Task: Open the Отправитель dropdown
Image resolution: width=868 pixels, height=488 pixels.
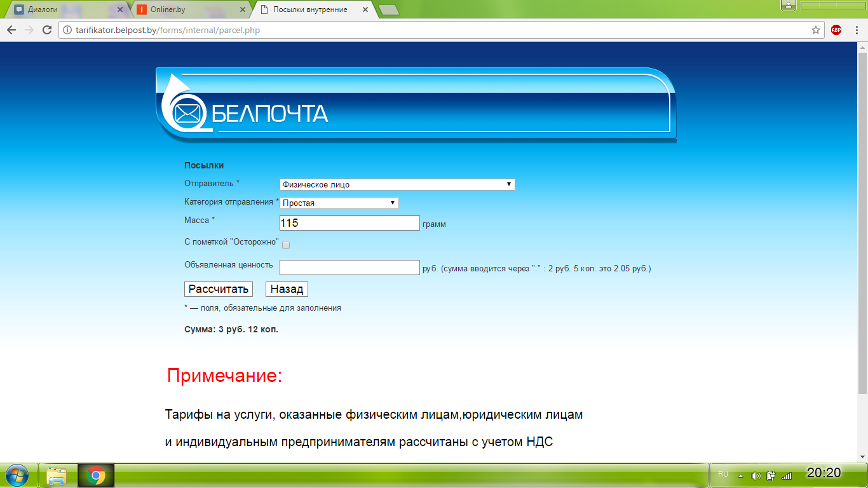Action: 397,184
